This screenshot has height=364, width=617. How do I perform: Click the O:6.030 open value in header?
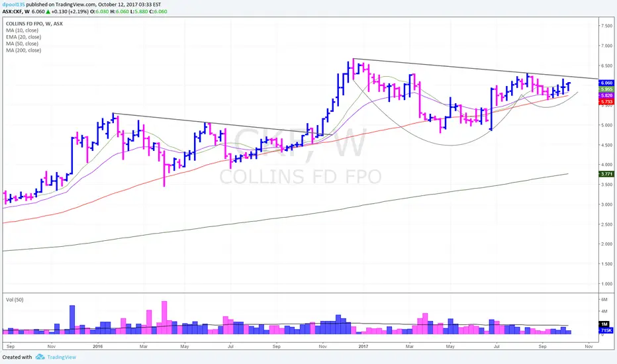point(99,11)
